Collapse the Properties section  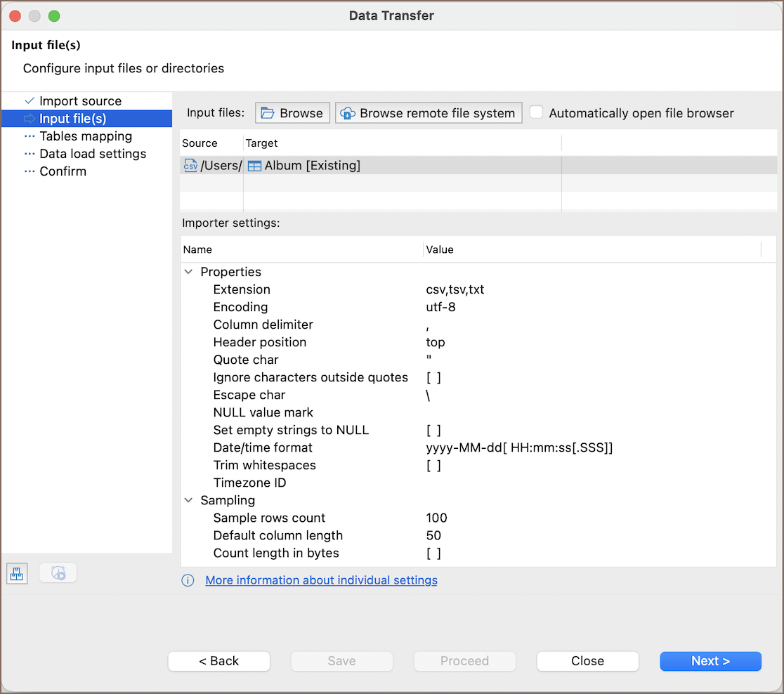188,272
